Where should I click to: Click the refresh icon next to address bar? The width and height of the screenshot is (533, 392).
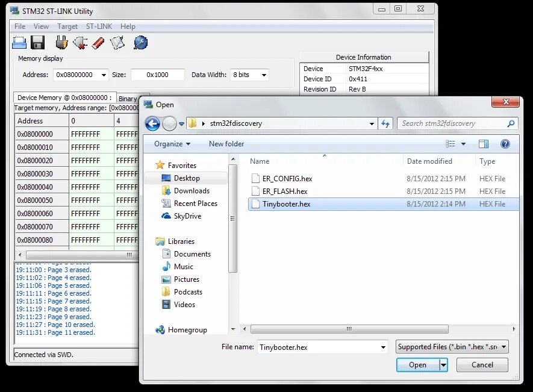pos(385,124)
